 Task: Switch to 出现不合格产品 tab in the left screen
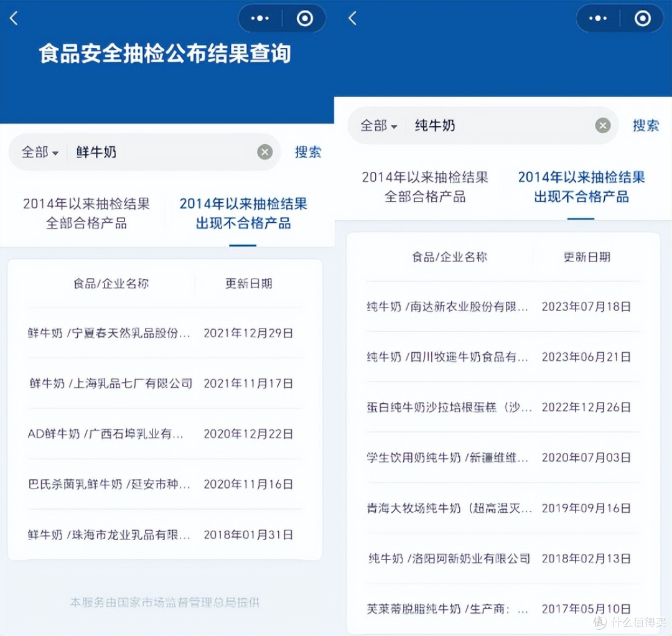(x=243, y=213)
